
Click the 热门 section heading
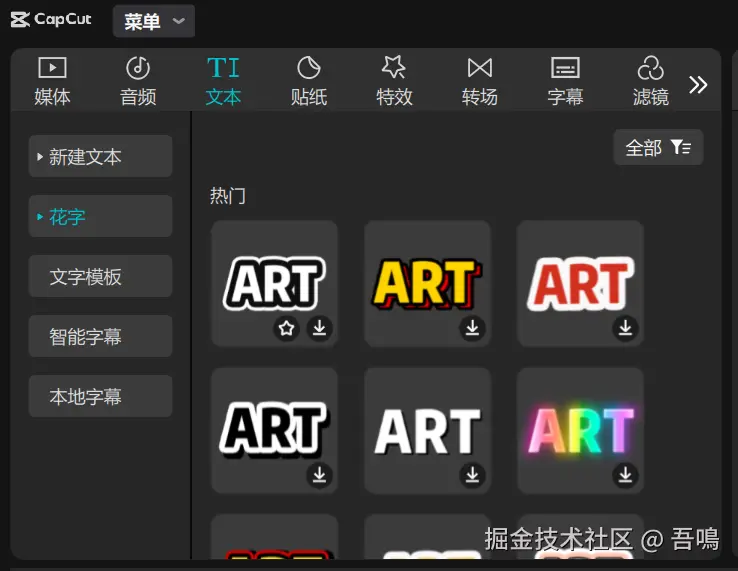(x=228, y=195)
